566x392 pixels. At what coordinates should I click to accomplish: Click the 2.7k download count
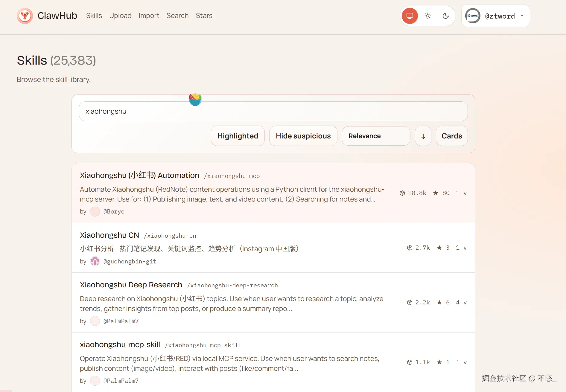422,248
